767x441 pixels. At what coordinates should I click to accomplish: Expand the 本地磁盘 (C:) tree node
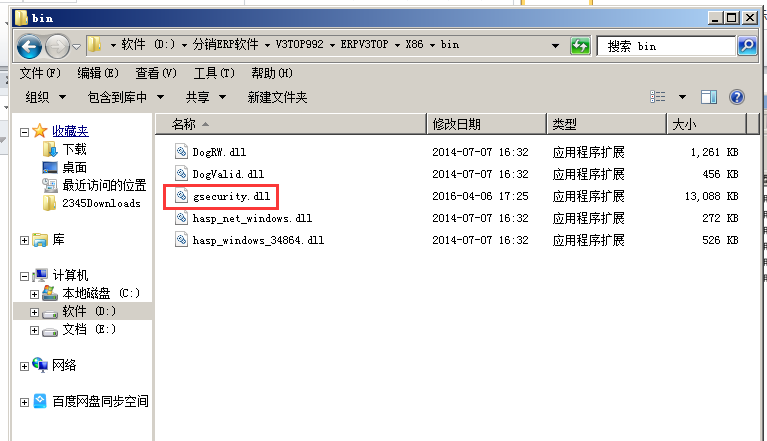(x=35, y=294)
